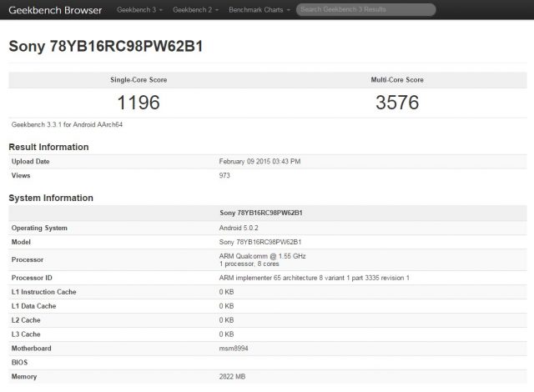The width and height of the screenshot is (534, 392).
Task: Click the Memory row label
Action: [24, 376]
